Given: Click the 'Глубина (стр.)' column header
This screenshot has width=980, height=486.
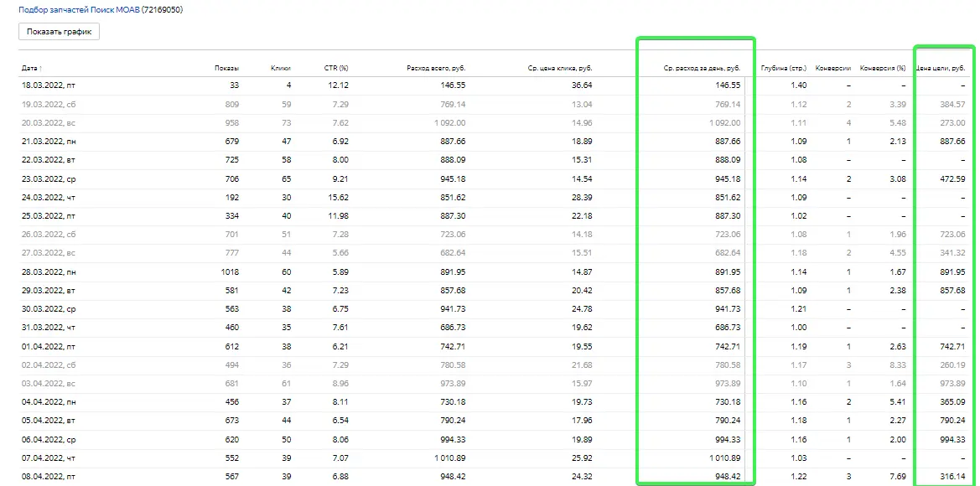Looking at the screenshot, I should (783, 68).
